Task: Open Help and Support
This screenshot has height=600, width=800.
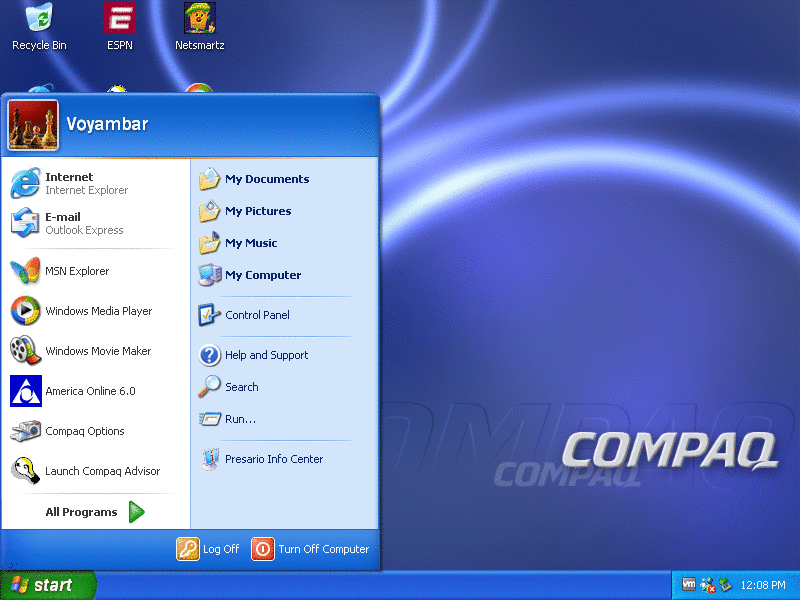Action: click(x=285, y=355)
